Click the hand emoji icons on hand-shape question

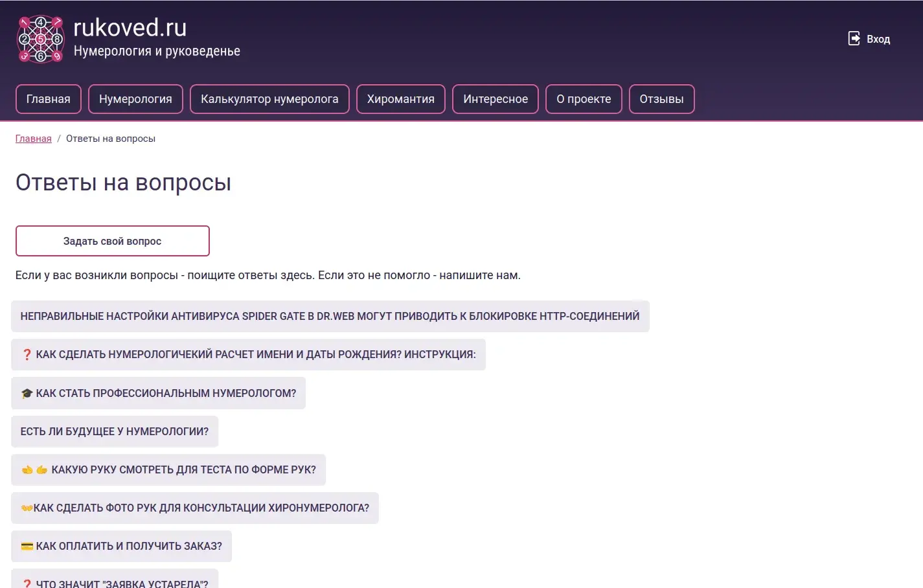34,470
